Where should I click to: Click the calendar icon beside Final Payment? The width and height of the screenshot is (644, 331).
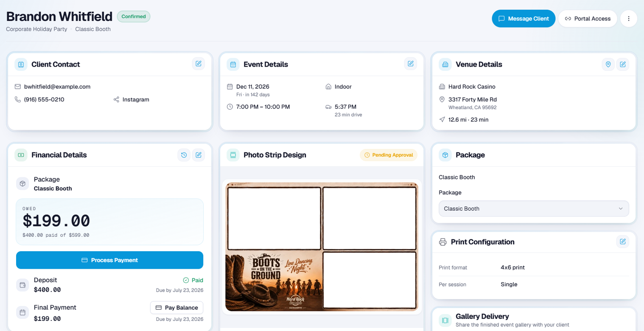coord(22,313)
